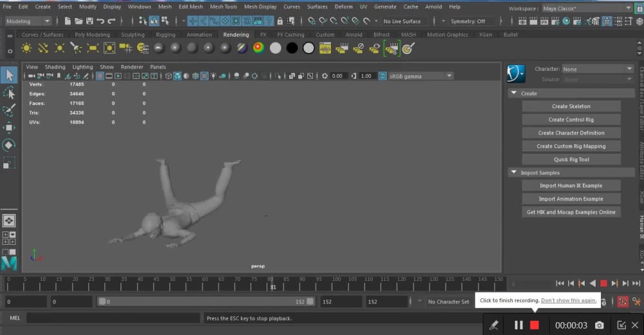Open the Mesh Tools menu

(223, 6)
